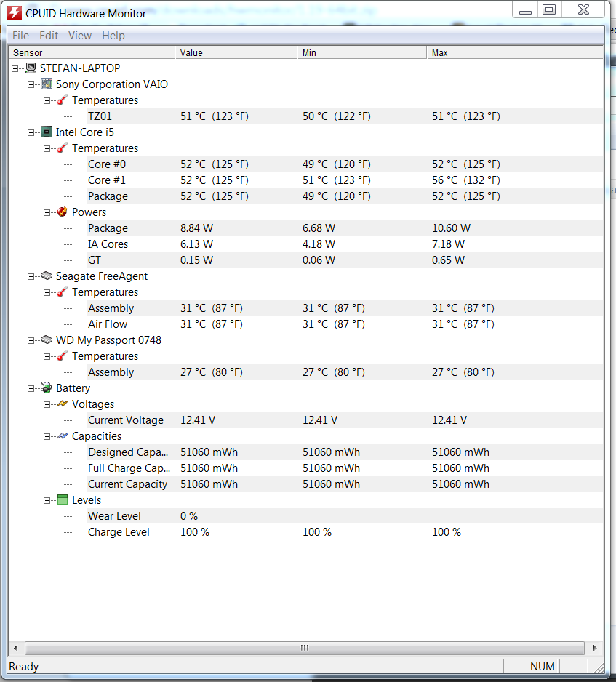
Task: Select the Core #1 row
Action: 345,180
